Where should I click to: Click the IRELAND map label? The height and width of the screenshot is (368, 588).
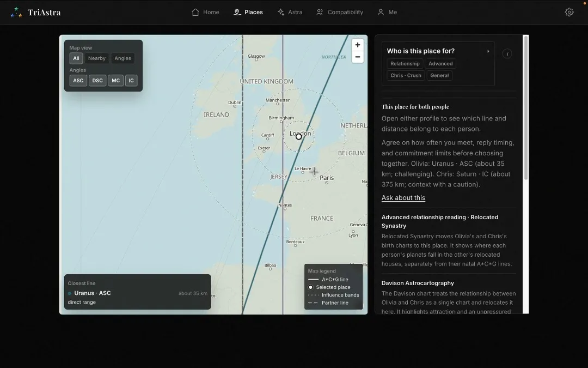216,114
